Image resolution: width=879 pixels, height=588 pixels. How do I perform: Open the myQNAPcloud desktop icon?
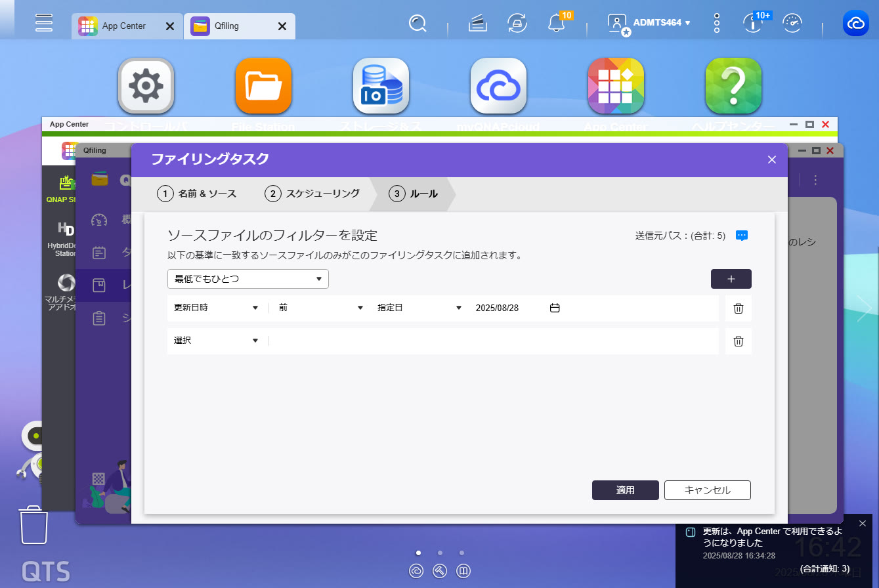click(x=498, y=86)
